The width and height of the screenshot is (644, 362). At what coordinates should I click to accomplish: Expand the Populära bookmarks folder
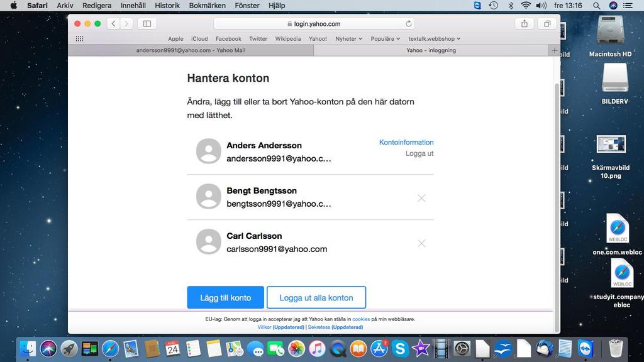386,38
